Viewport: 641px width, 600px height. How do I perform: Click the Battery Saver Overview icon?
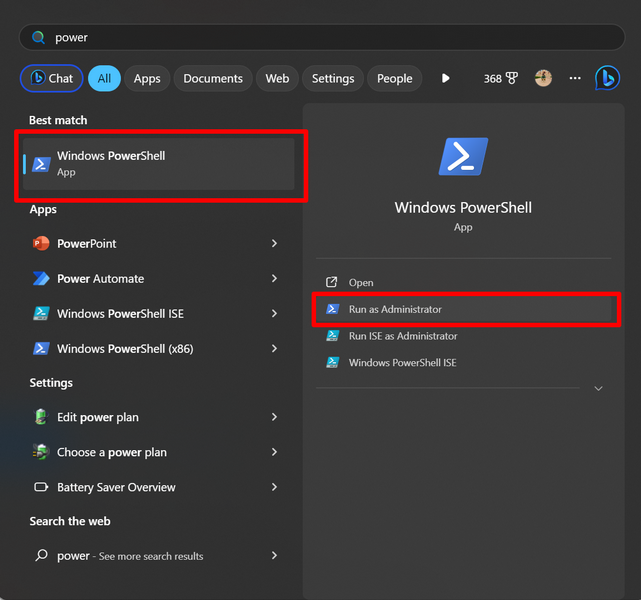coord(41,488)
